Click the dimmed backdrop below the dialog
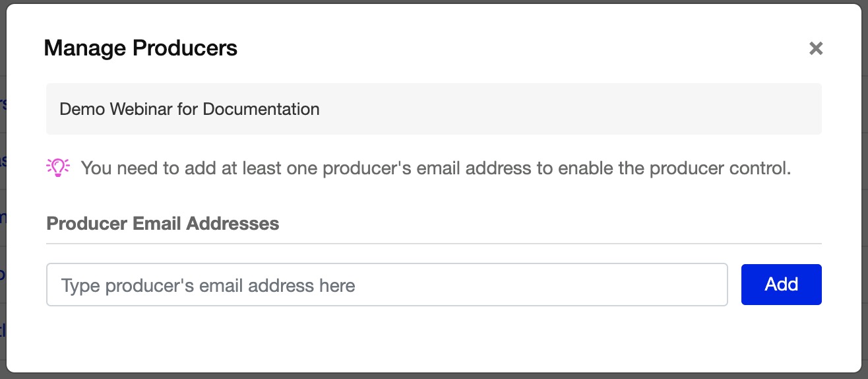 click(433, 376)
